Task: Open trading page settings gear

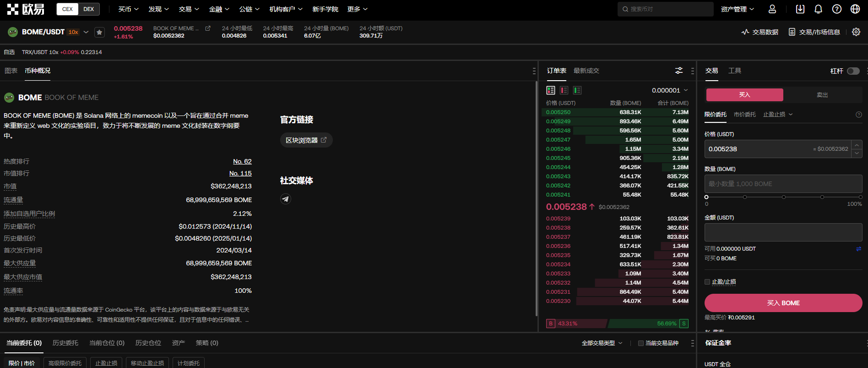Action: pos(856,32)
